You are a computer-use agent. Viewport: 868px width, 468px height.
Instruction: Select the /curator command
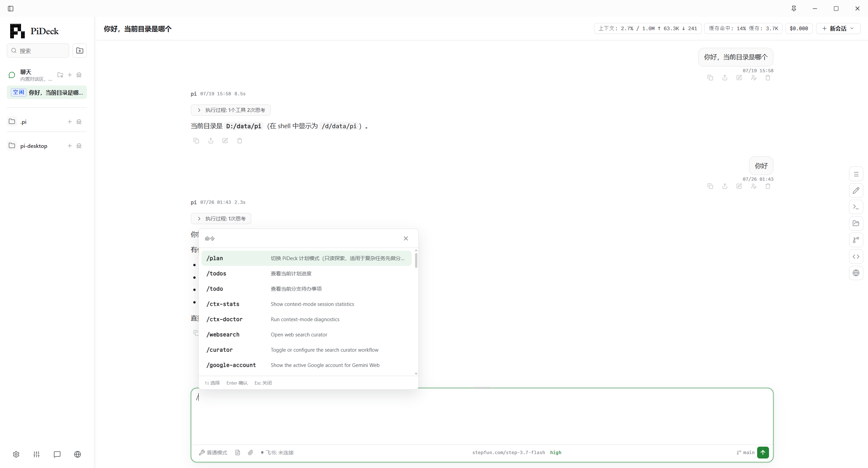pos(306,350)
